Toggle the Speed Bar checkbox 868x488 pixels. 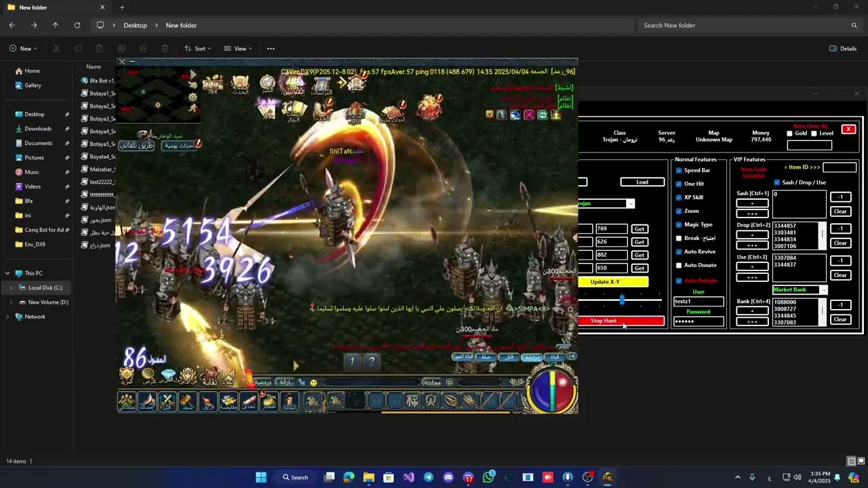[679, 170]
